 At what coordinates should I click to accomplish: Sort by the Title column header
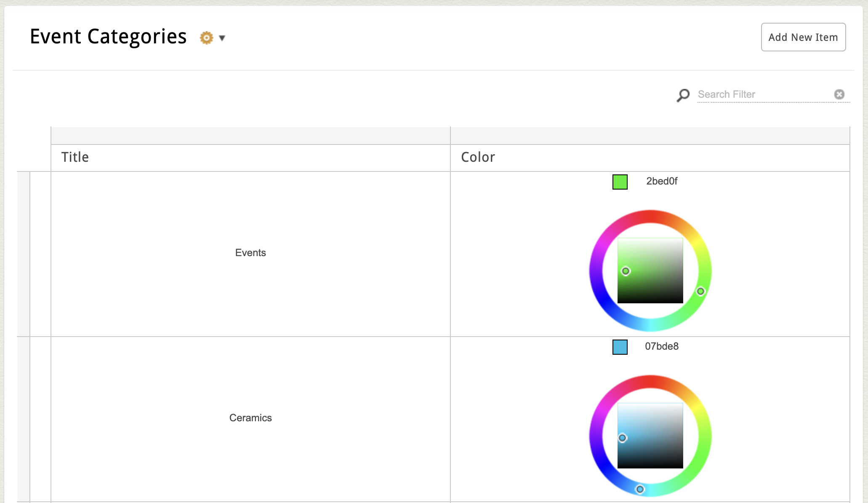[75, 157]
